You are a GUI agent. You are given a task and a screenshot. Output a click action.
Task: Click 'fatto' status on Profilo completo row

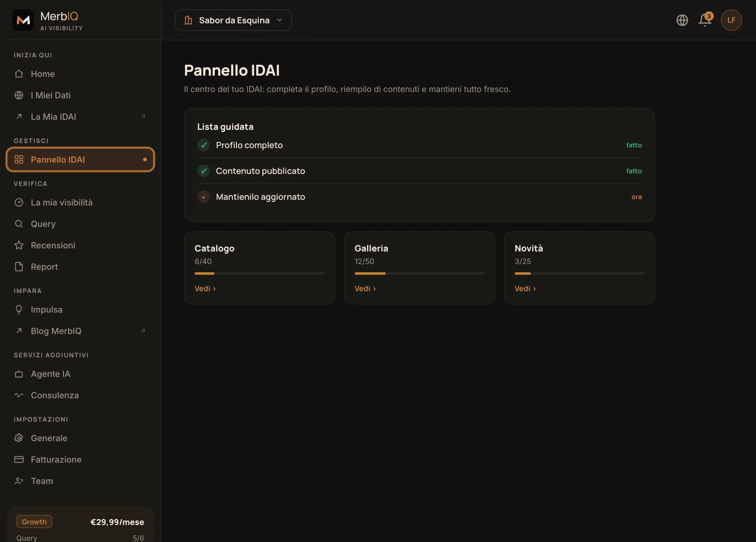click(634, 145)
